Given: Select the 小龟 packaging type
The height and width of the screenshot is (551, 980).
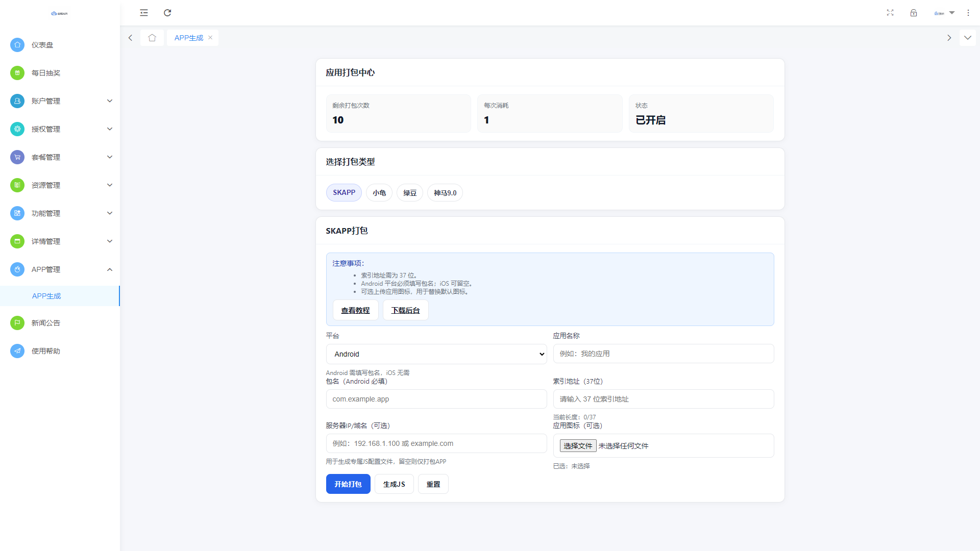Looking at the screenshot, I should pos(379,193).
